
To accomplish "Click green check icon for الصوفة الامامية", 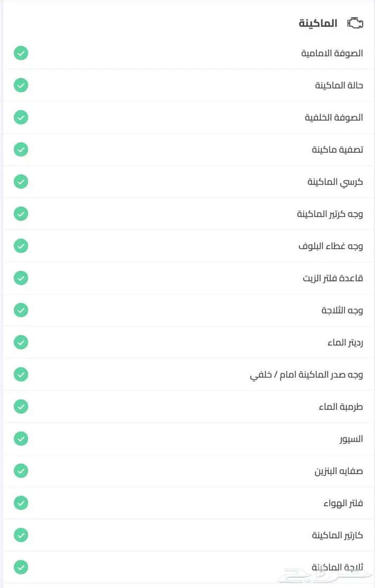I will coord(21,53).
